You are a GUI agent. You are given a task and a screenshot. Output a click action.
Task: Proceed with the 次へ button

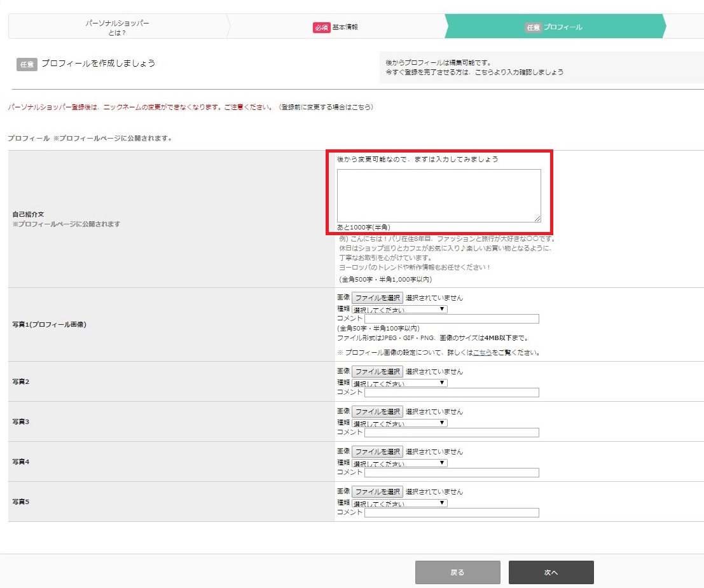pyautogui.click(x=551, y=572)
